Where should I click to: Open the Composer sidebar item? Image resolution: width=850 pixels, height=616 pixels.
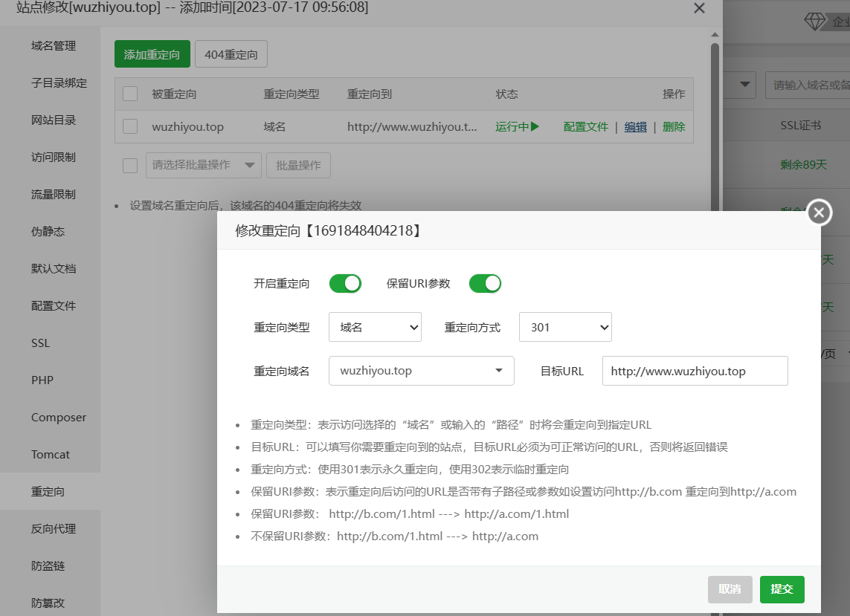point(59,417)
